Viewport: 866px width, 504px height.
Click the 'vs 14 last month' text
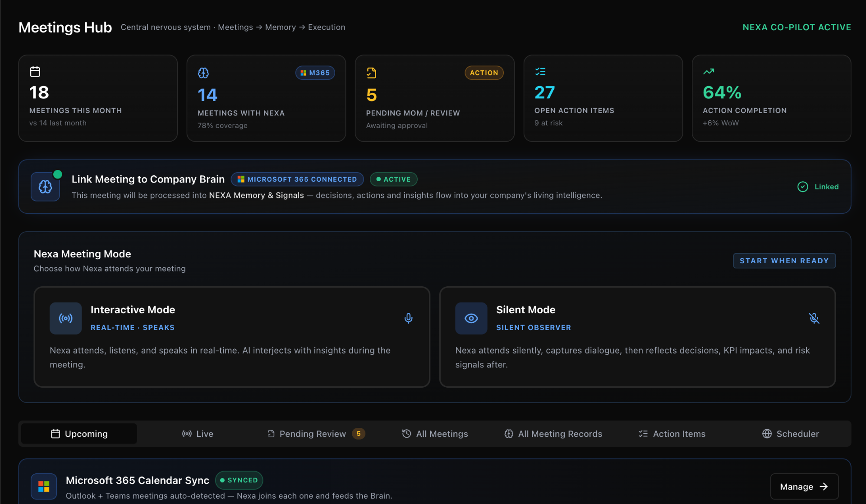pyautogui.click(x=58, y=123)
